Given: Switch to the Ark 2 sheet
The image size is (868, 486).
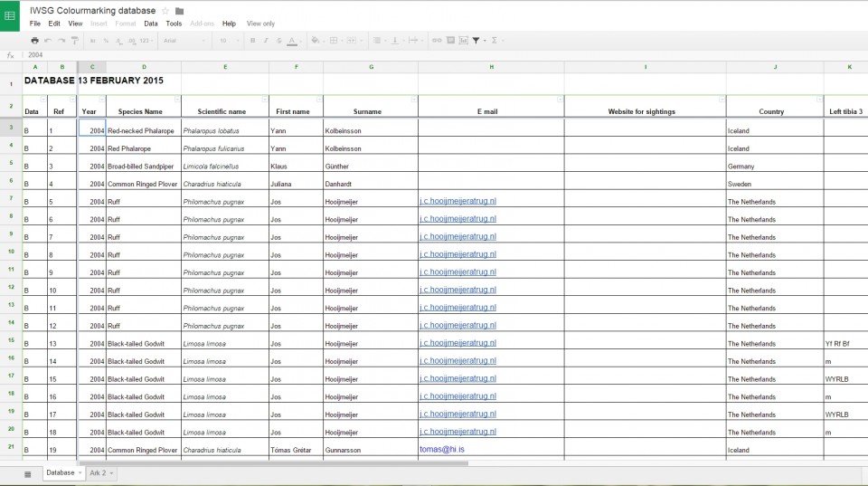Looking at the screenshot, I should coord(97,473).
